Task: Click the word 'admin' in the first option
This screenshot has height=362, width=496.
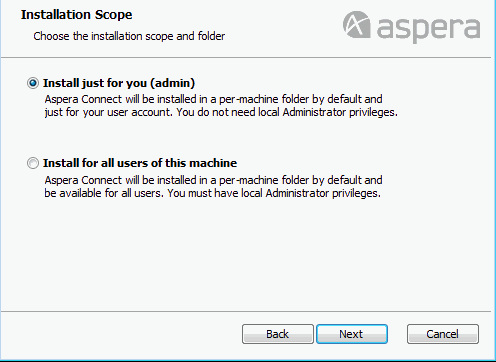Action: pos(172,83)
